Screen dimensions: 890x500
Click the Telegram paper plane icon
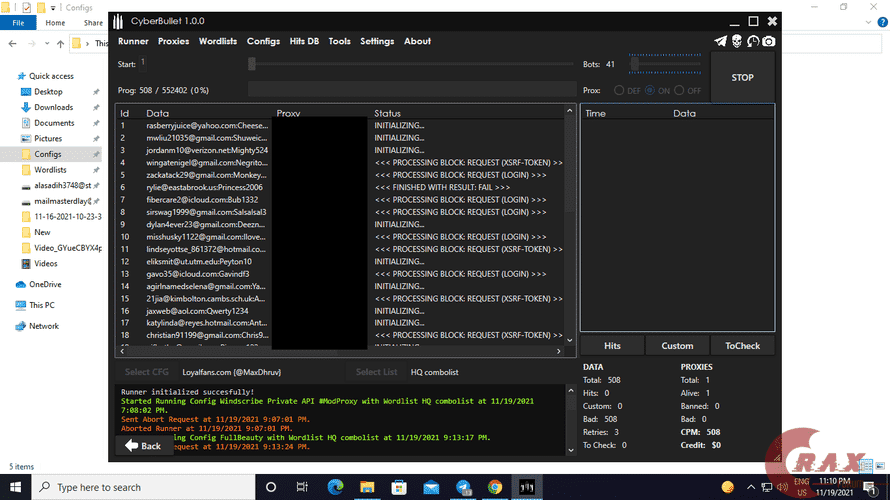[720, 41]
